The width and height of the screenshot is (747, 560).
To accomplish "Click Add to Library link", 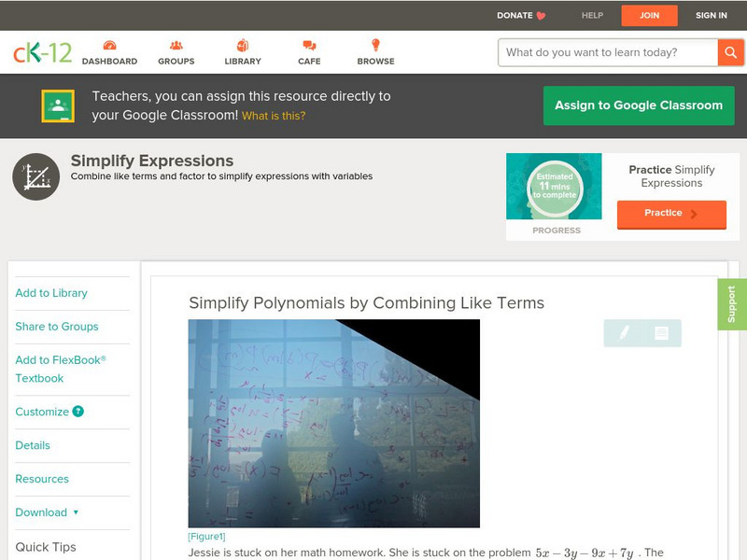I will [51, 293].
